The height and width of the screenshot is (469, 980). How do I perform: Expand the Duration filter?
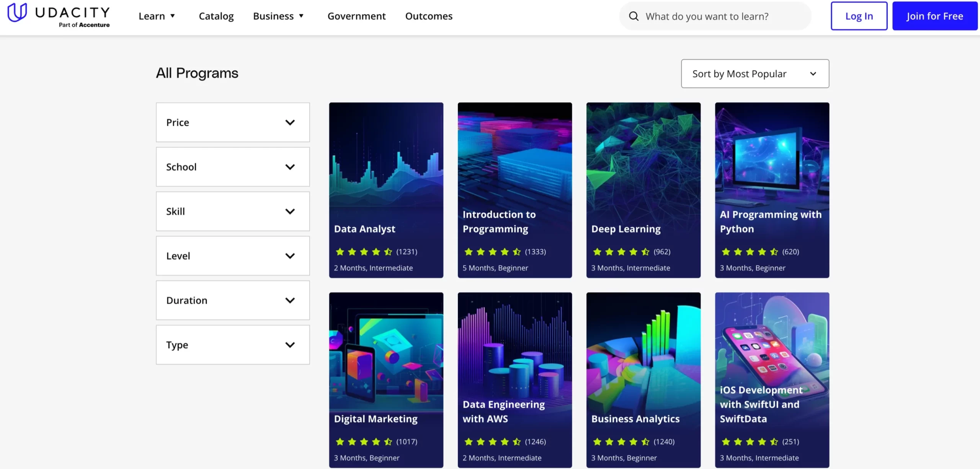[233, 300]
